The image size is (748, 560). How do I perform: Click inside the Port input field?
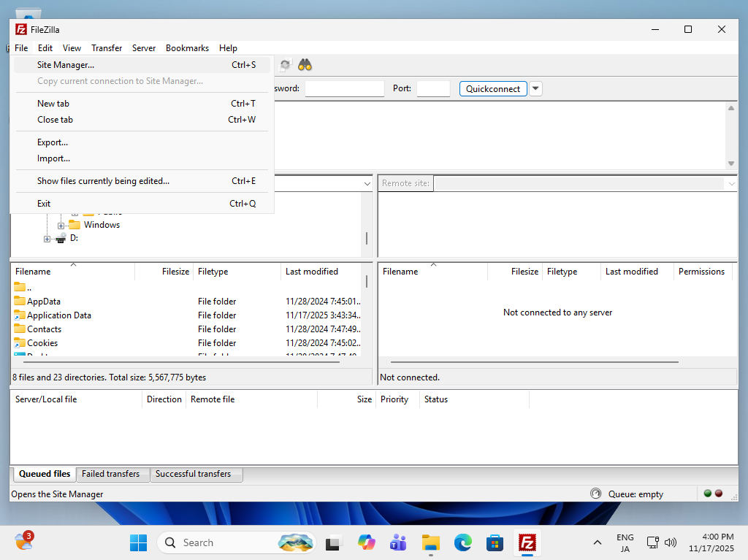433,88
